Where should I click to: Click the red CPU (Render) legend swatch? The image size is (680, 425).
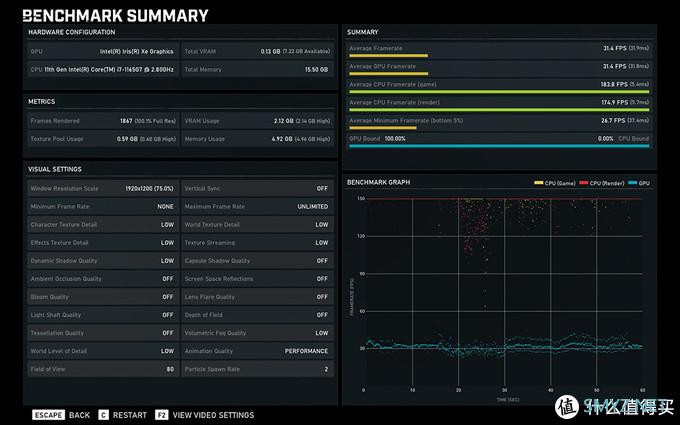point(584,183)
